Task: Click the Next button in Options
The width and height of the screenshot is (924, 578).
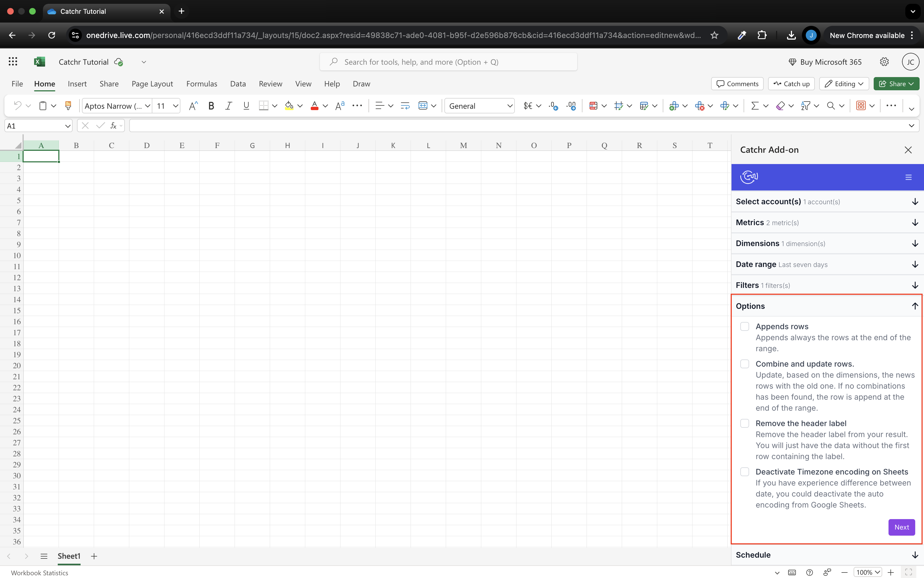Action: [901, 527]
